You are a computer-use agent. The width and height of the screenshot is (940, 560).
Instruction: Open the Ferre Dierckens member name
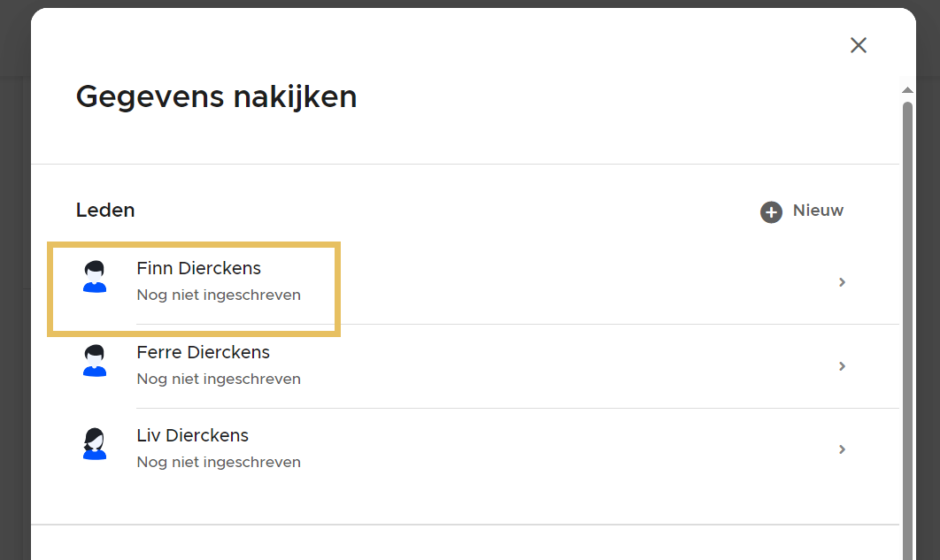[x=203, y=352]
